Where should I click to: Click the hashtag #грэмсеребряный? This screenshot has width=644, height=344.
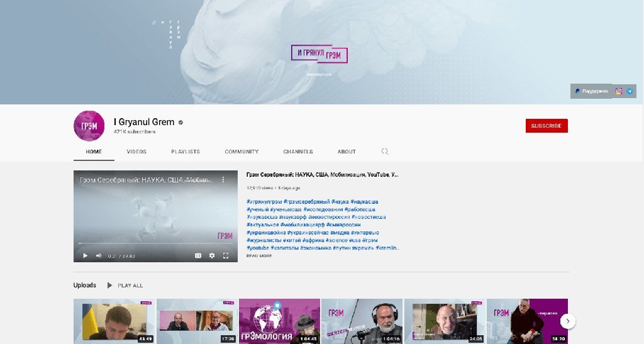point(306,201)
